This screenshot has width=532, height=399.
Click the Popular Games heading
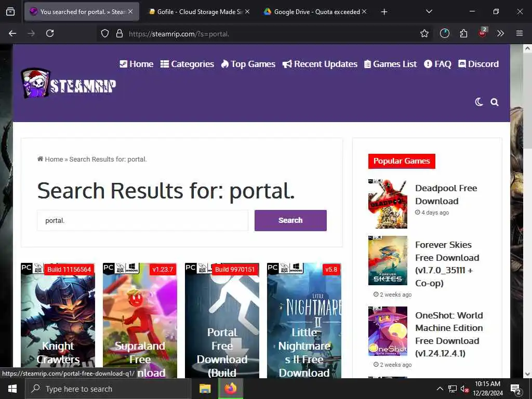(x=402, y=161)
